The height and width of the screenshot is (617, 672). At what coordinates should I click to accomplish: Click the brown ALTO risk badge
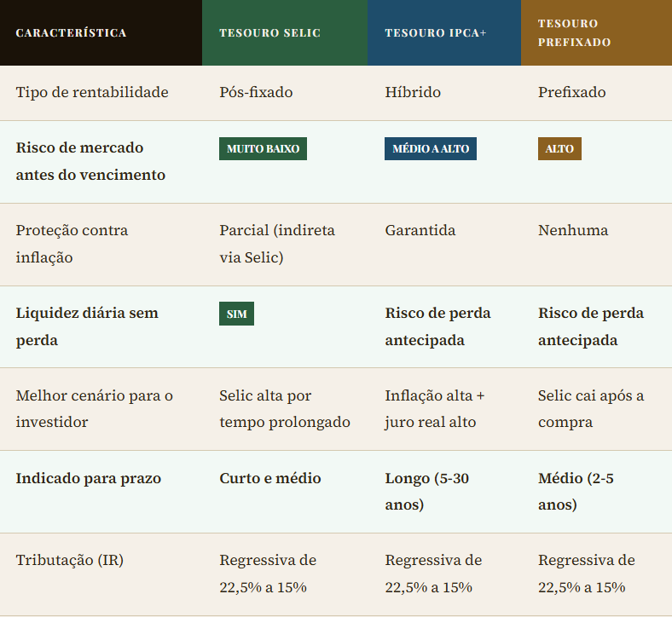coord(559,148)
